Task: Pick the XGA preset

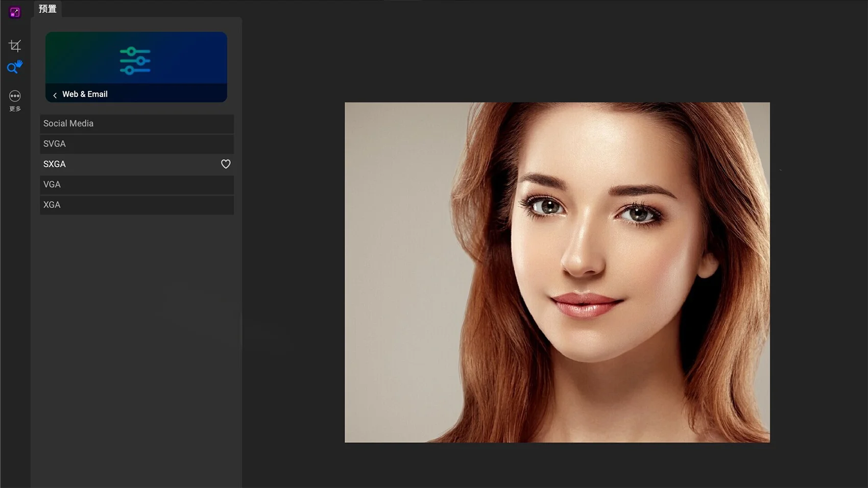Action: click(x=136, y=205)
